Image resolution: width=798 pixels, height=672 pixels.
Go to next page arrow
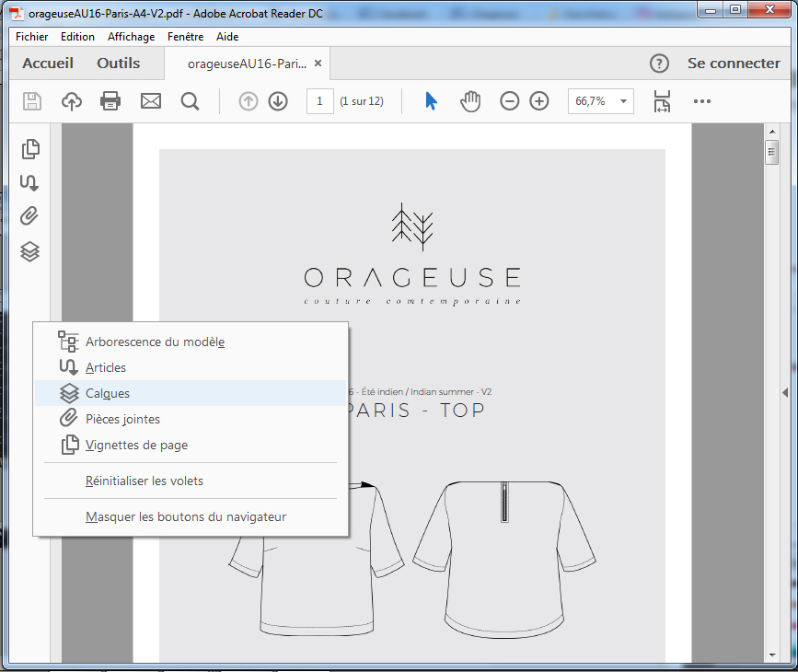click(x=278, y=101)
